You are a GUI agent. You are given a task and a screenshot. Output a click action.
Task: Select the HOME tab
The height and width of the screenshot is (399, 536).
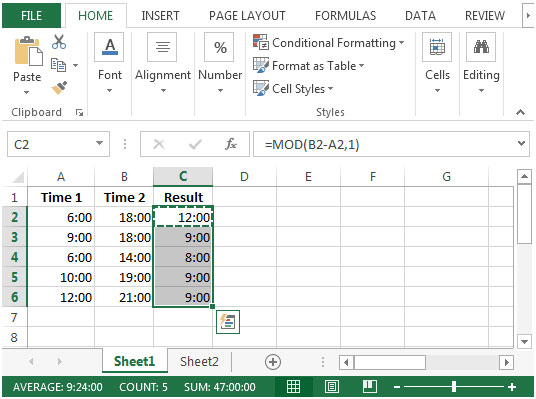[x=95, y=16]
